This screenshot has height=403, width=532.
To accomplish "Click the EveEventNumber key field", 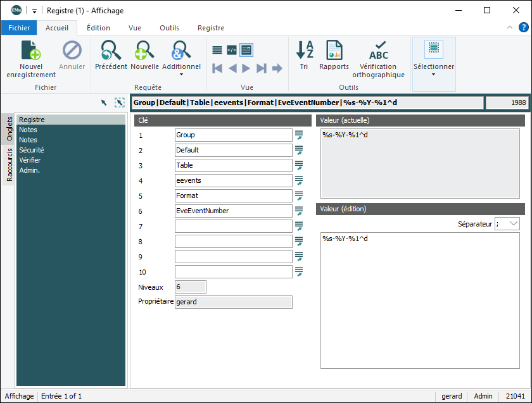I will pyautogui.click(x=232, y=211).
